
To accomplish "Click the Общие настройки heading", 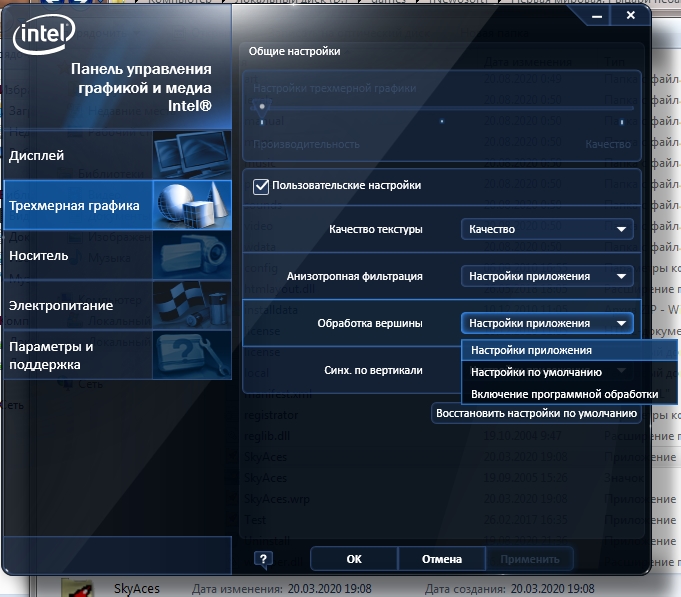I will pyautogui.click(x=294, y=51).
